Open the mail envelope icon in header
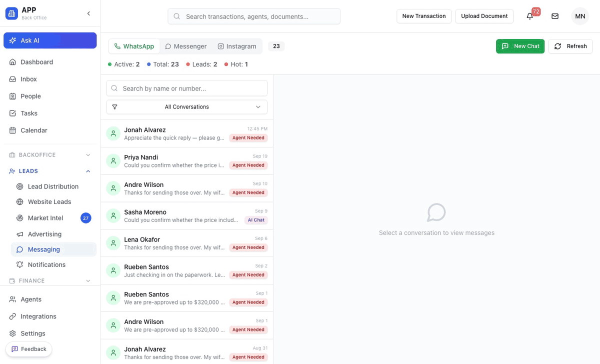This screenshot has height=364, width=600. coord(555,16)
